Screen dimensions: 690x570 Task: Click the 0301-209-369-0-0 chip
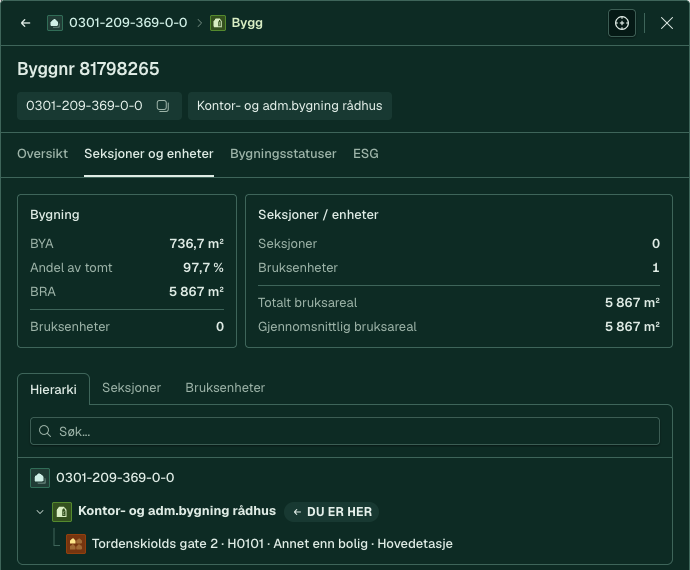tap(99, 106)
